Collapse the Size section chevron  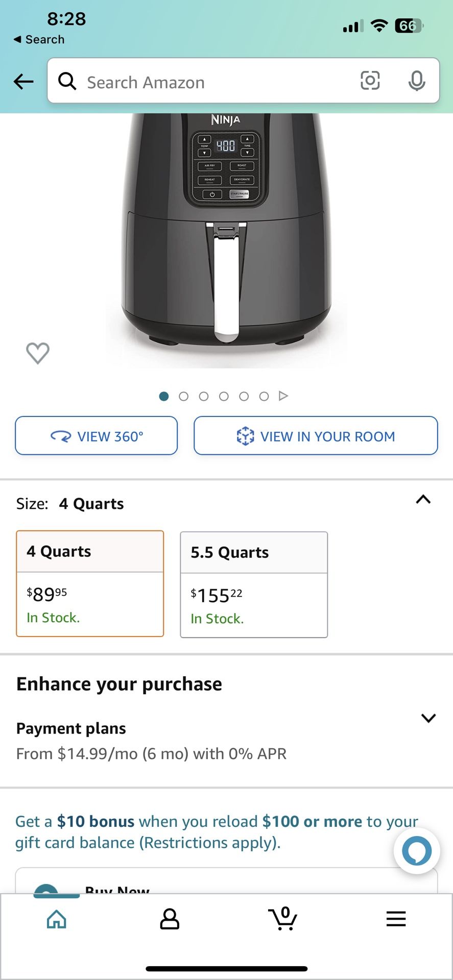tap(423, 500)
